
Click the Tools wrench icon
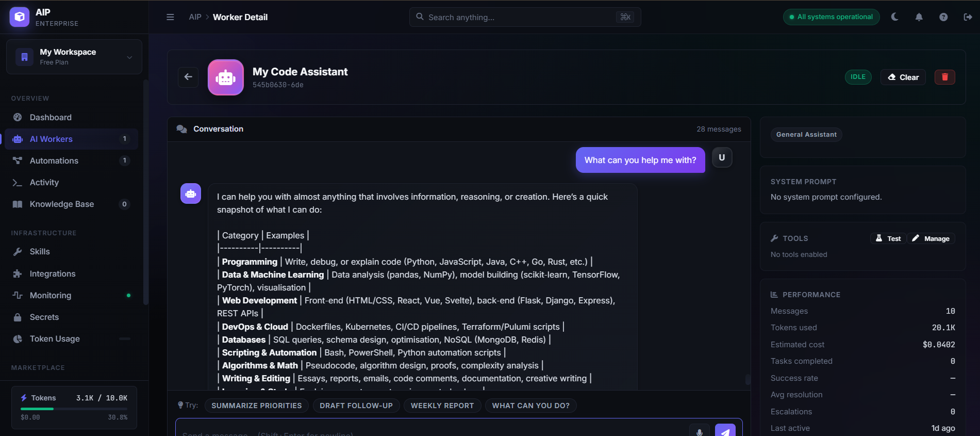[774, 238]
